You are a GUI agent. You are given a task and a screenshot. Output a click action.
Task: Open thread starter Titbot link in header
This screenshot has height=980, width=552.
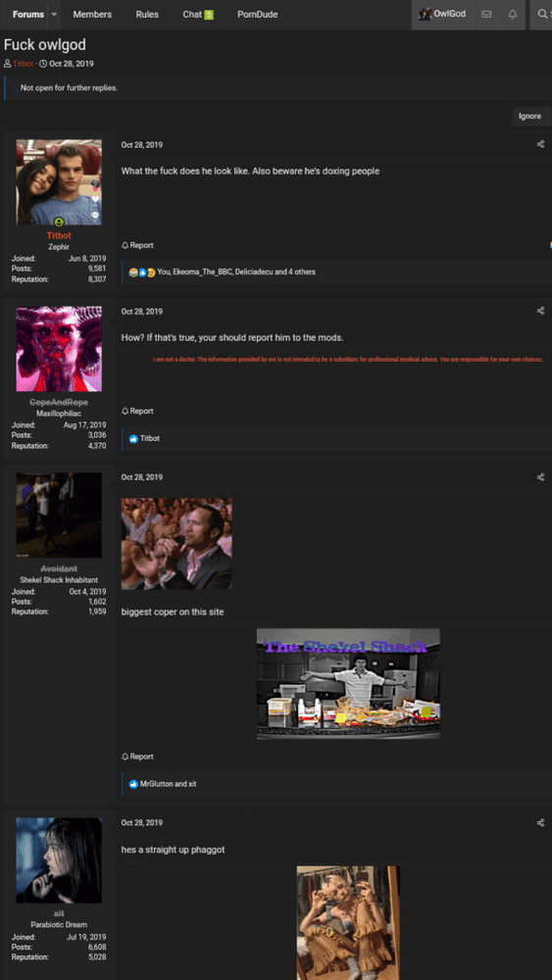(24, 64)
